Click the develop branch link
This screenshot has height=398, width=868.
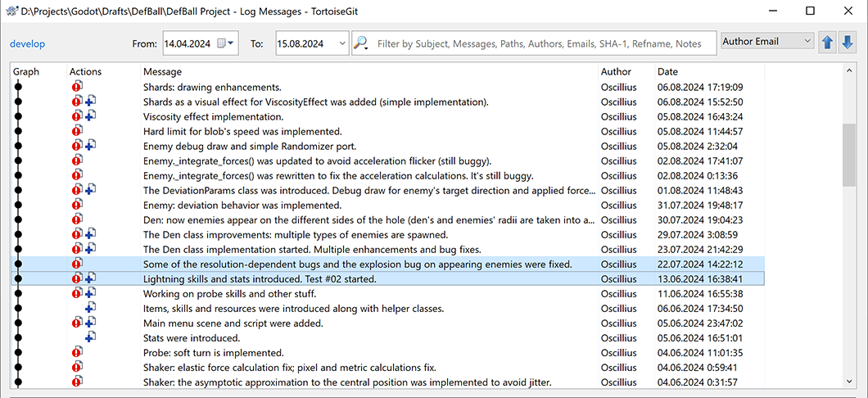click(x=27, y=43)
